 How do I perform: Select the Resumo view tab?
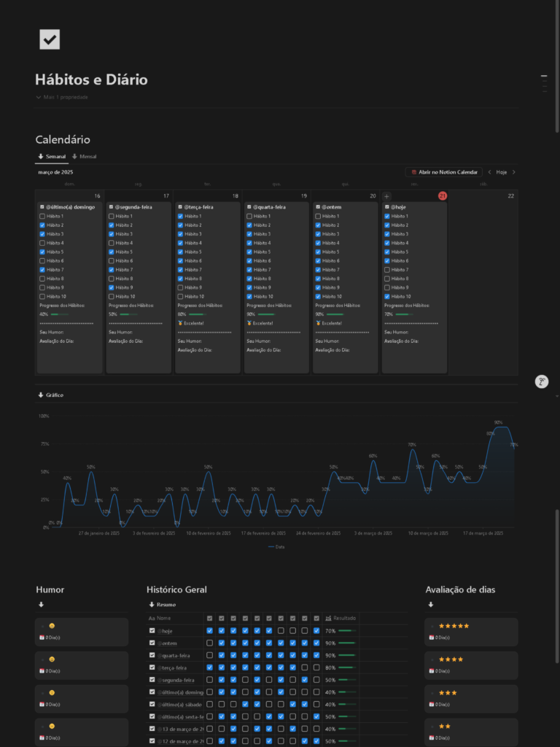pyautogui.click(x=162, y=605)
